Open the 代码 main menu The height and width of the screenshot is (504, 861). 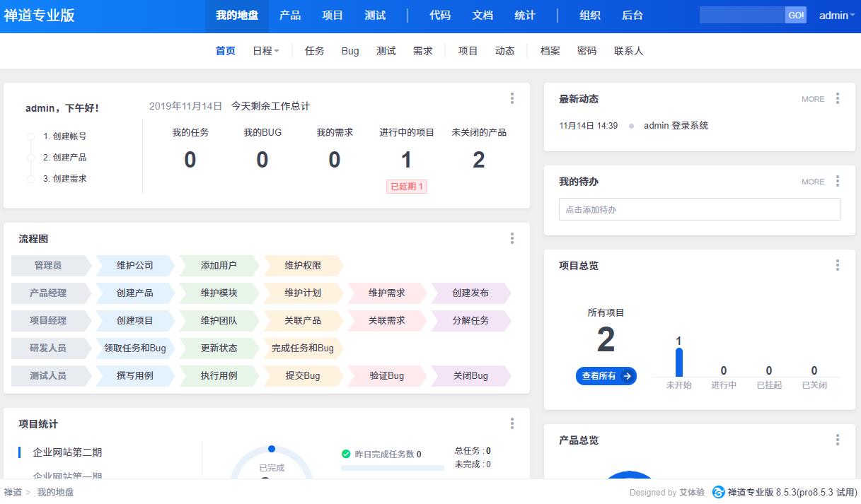point(440,16)
